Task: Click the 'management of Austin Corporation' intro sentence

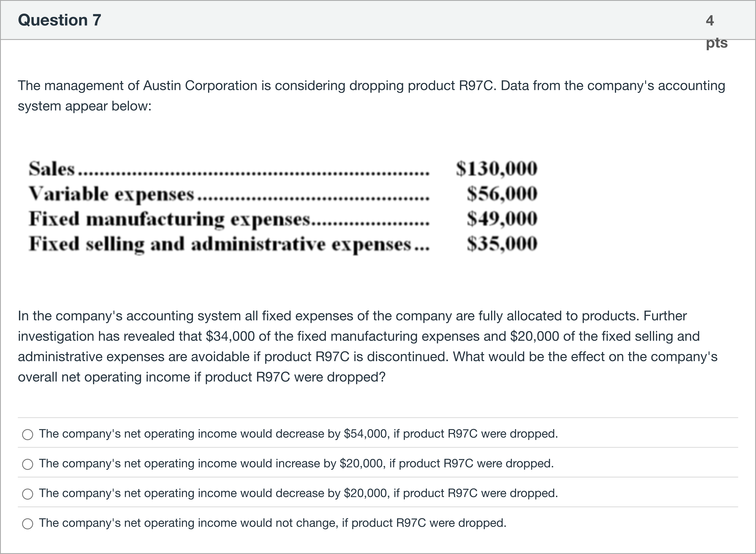Action: tap(371, 96)
